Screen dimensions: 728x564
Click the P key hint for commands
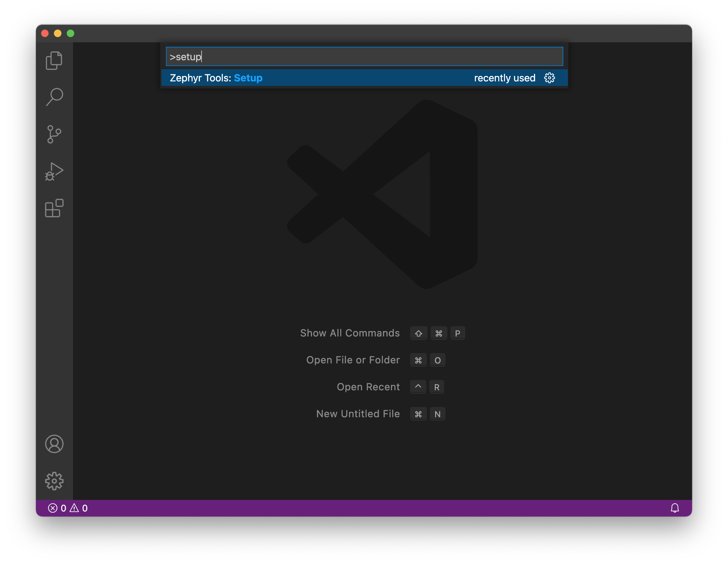(457, 333)
